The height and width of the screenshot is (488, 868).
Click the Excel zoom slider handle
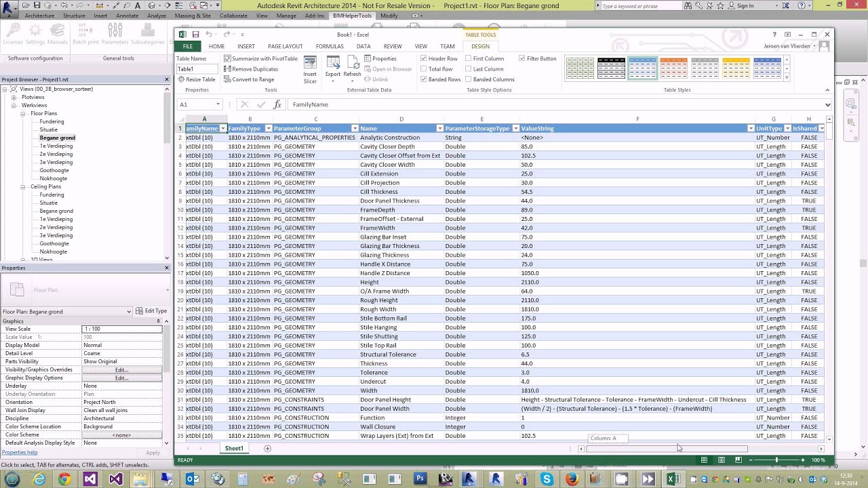(776, 460)
